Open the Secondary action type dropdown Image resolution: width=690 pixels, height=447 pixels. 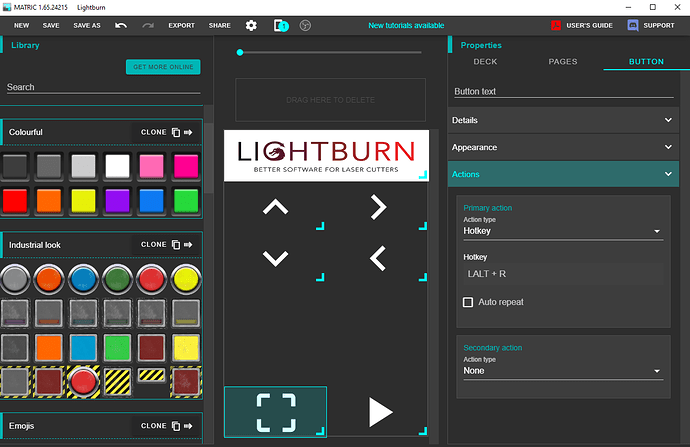(563, 371)
